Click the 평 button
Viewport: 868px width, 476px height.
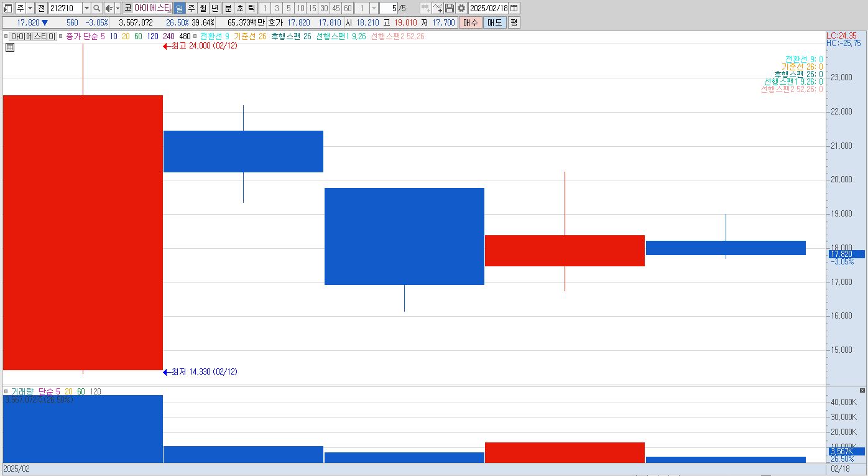[x=514, y=22]
